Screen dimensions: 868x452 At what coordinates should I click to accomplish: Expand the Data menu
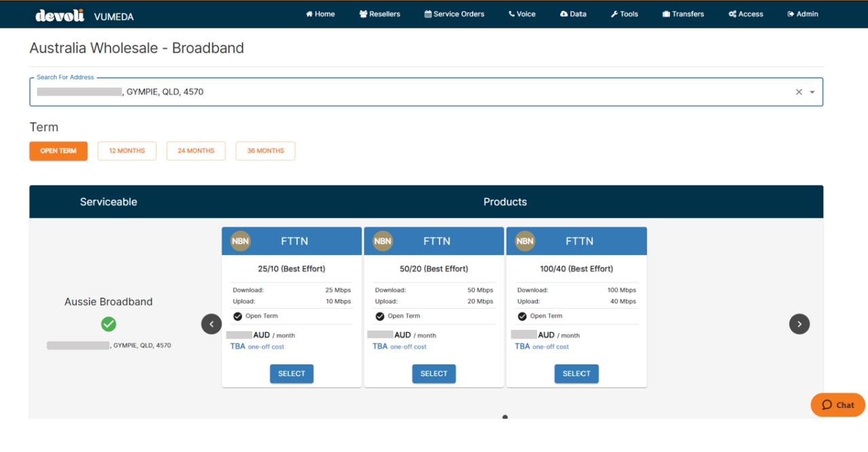573,14
